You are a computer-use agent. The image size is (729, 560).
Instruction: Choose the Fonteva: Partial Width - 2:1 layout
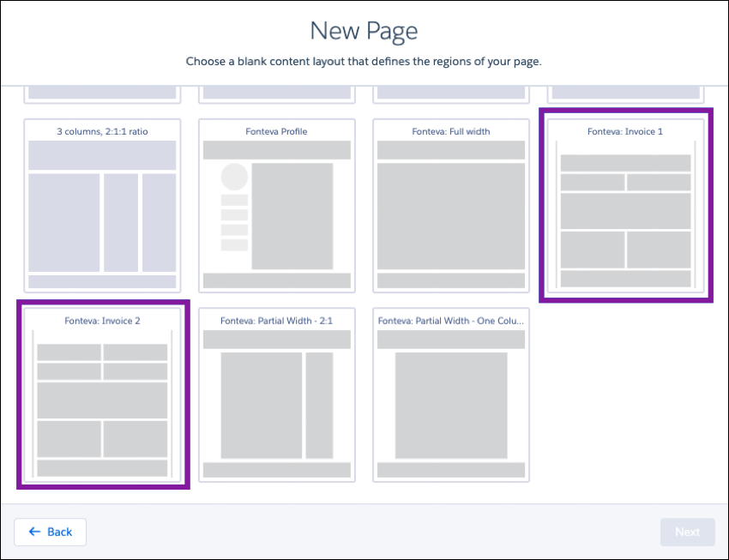coord(276,394)
